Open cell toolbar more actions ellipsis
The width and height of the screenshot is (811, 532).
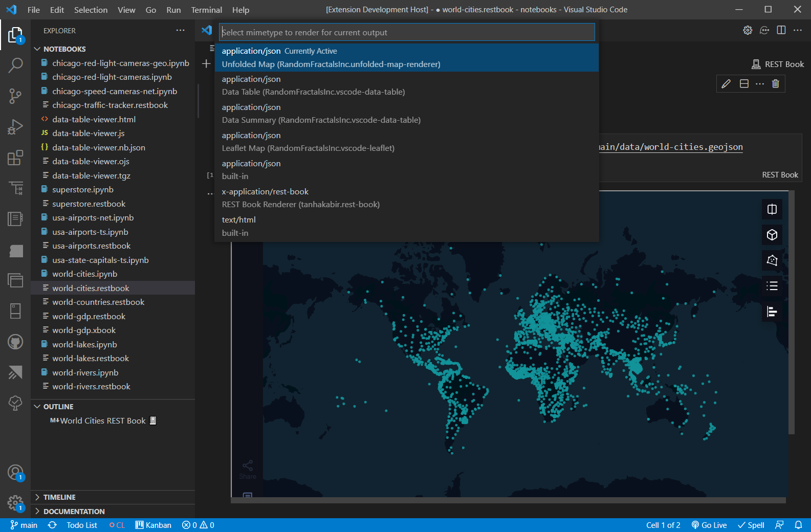click(760, 84)
